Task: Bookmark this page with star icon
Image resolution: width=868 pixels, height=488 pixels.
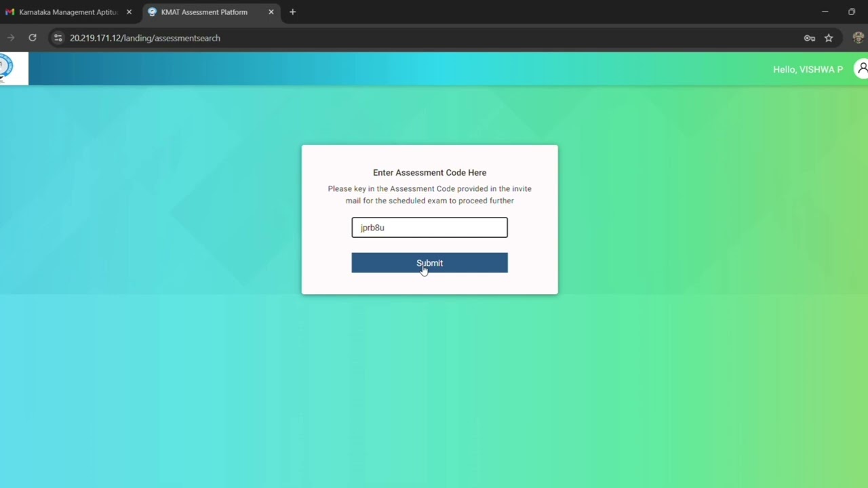Action: click(829, 38)
